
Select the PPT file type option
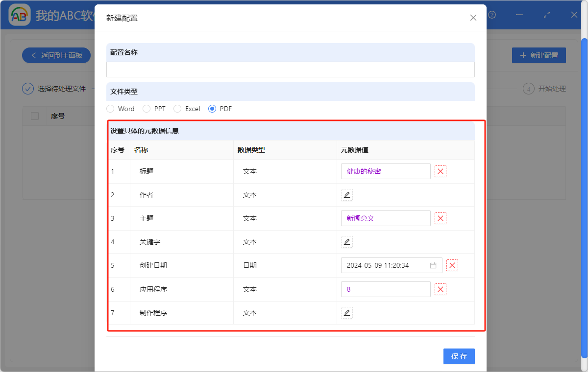click(x=147, y=109)
